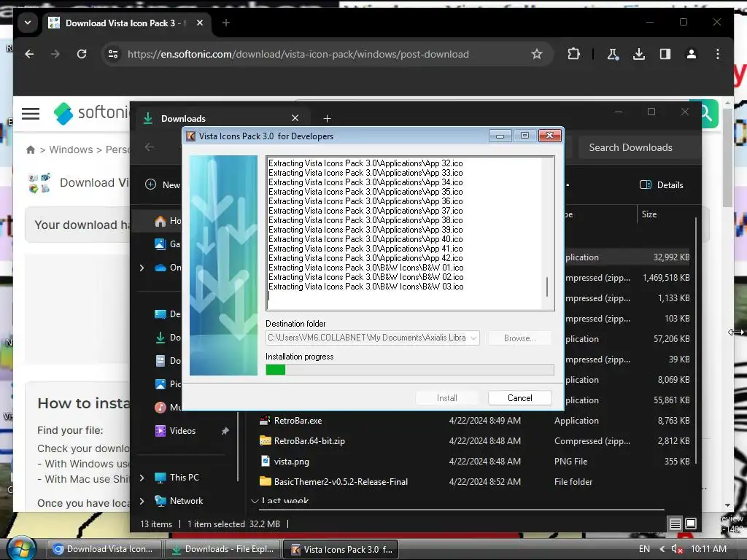
Task: Select Network in navigation pane
Action: point(179,501)
